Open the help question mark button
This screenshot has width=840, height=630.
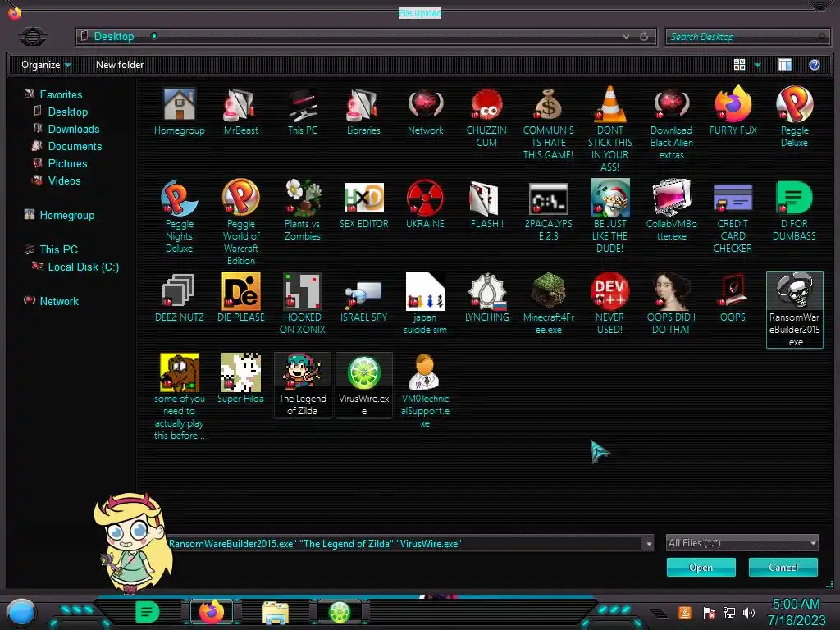click(815, 65)
